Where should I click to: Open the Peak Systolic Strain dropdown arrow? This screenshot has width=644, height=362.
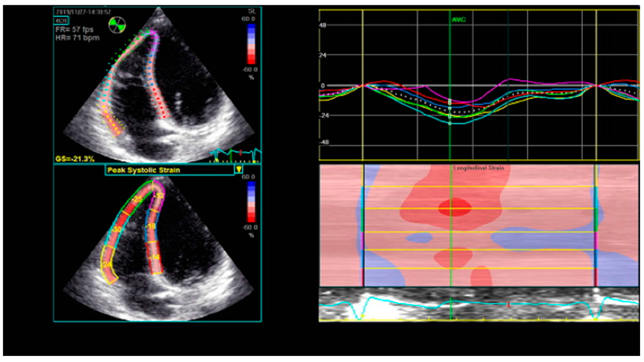(239, 170)
